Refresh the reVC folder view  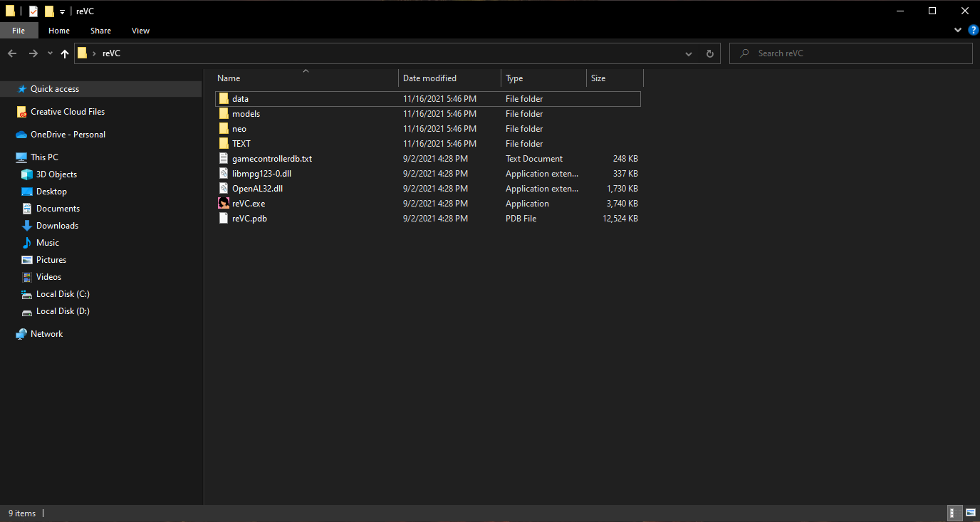click(x=709, y=53)
